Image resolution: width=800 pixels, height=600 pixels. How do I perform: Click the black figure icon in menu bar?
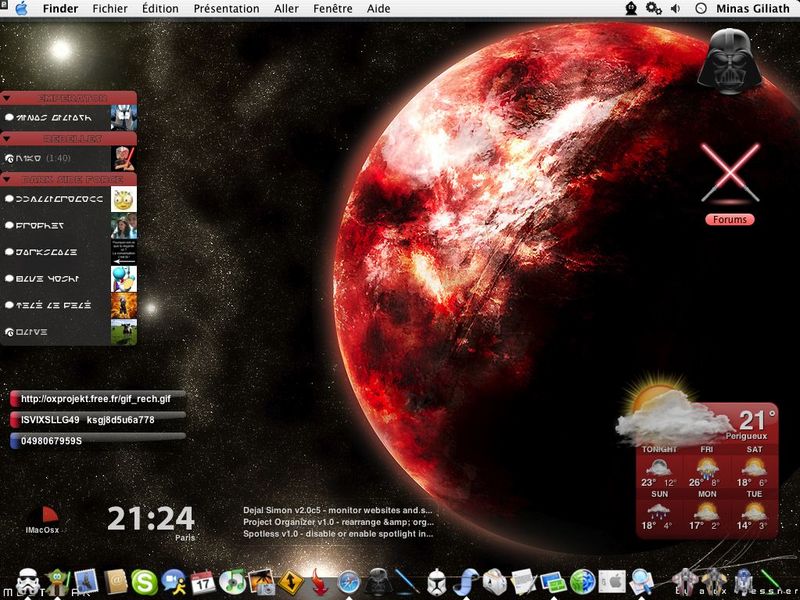(x=631, y=9)
